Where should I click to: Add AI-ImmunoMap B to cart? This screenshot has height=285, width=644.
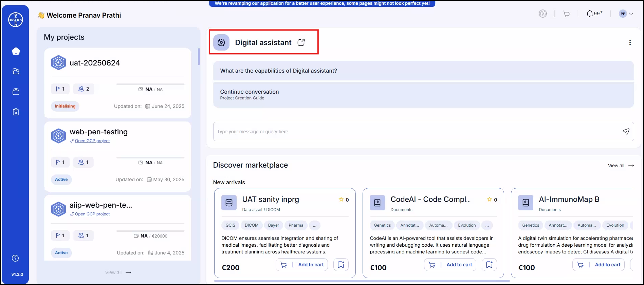pos(599,265)
